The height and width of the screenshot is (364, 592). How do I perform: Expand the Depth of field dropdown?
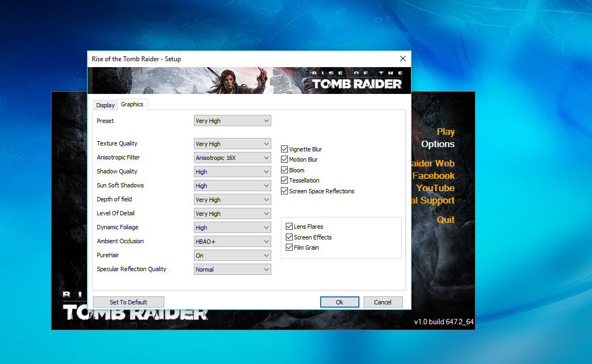coord(232,200)
